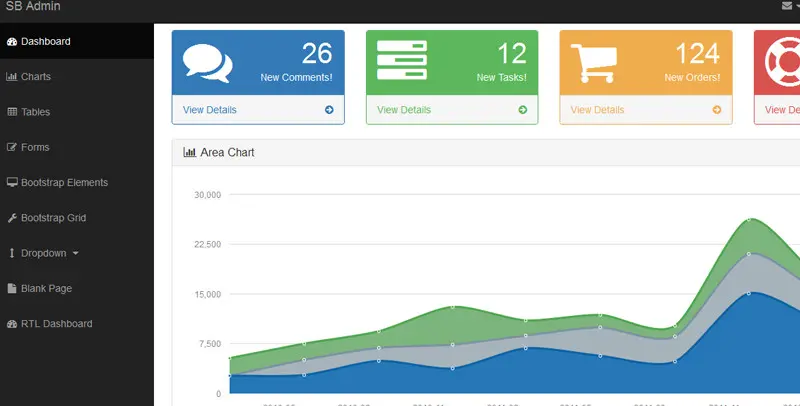Image resolution: width=800 pixels, height=406 pixels.
Task: Click the shopping cart orders icon
Action: pos(594,63)
